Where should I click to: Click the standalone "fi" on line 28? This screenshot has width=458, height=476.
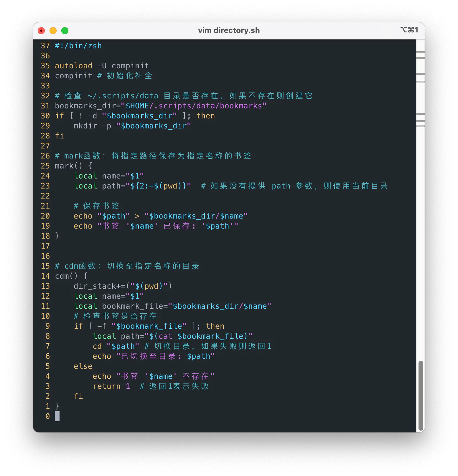[x=60, y=136]
